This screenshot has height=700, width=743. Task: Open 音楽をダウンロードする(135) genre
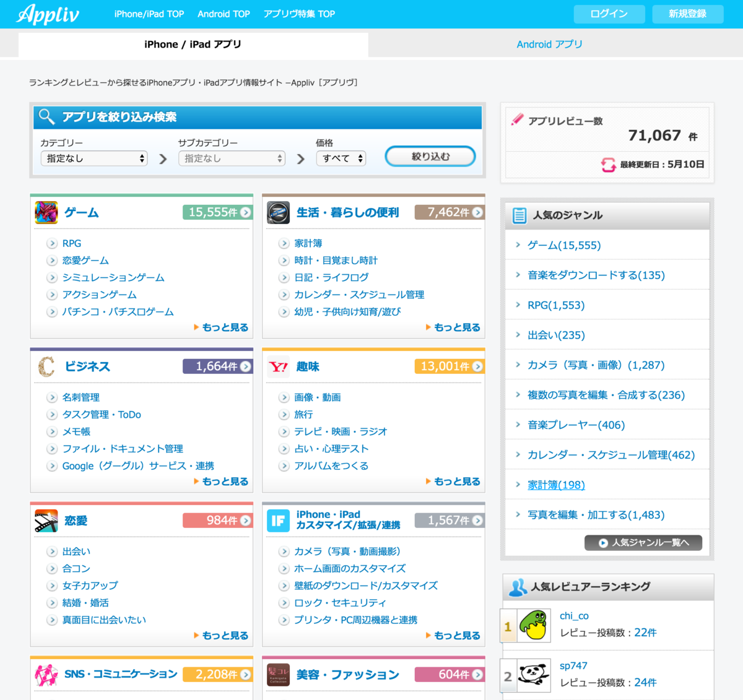(596, 275)
